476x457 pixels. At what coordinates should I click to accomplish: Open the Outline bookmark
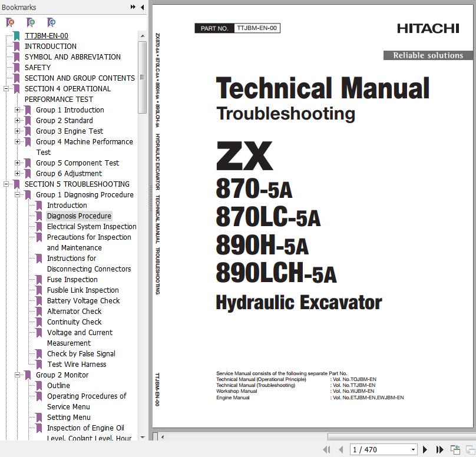coord(58,386)
